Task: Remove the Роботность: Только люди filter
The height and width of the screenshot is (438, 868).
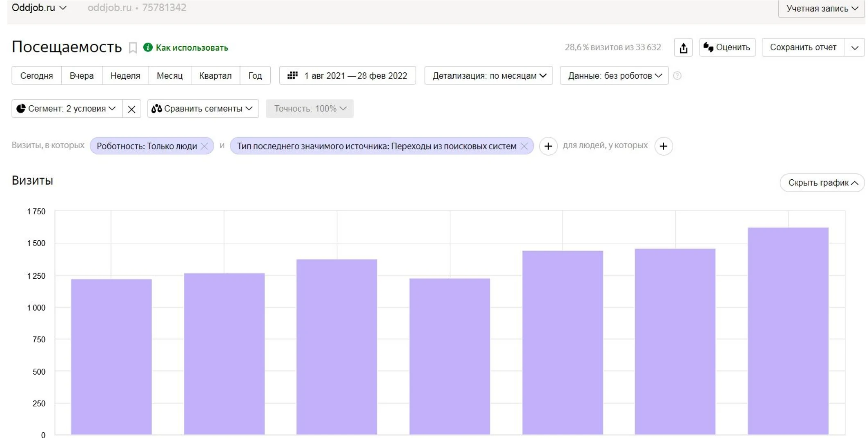Action: click(x=205, y=146)
